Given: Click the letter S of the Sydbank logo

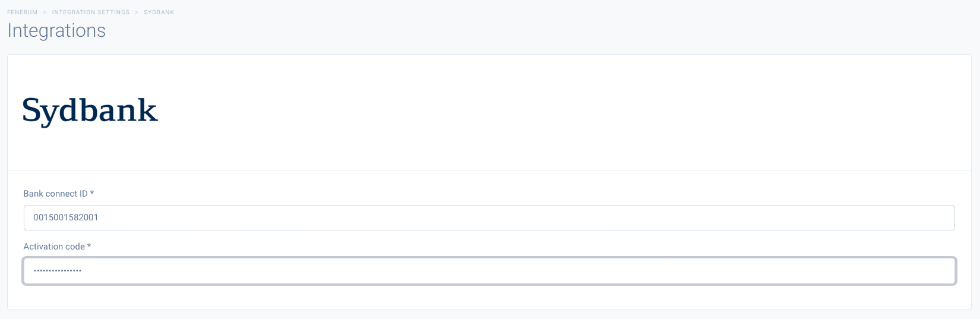Looking at the screenshot, I should [32, 110].
